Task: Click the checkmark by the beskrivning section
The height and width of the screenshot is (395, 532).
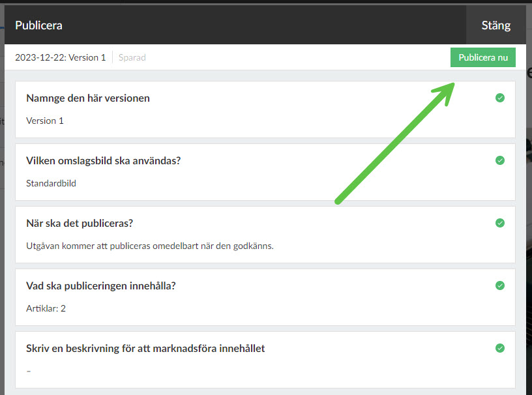Action: click(500, 348)
